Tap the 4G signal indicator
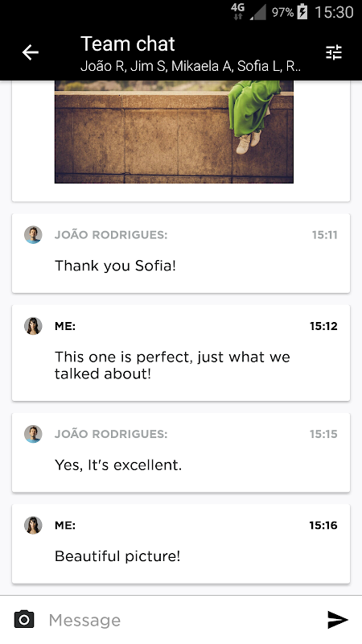Viewport: 362px width, 644px height. (237, 11)
